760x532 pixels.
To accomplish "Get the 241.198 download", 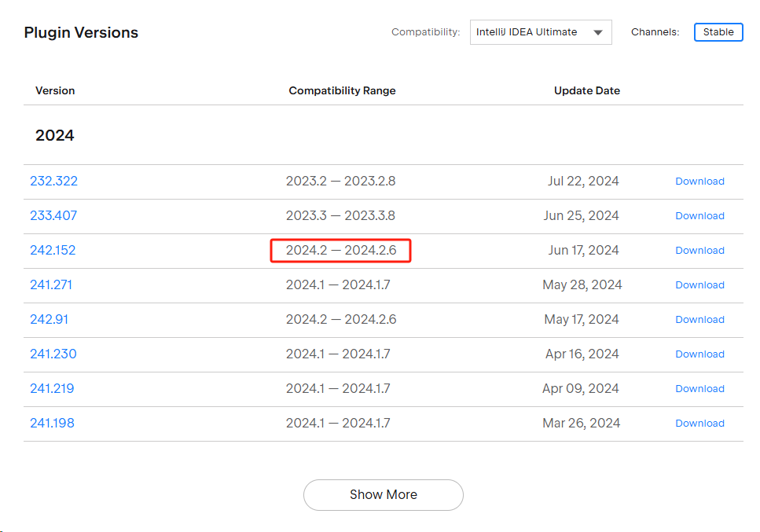I will click(699, 423).
